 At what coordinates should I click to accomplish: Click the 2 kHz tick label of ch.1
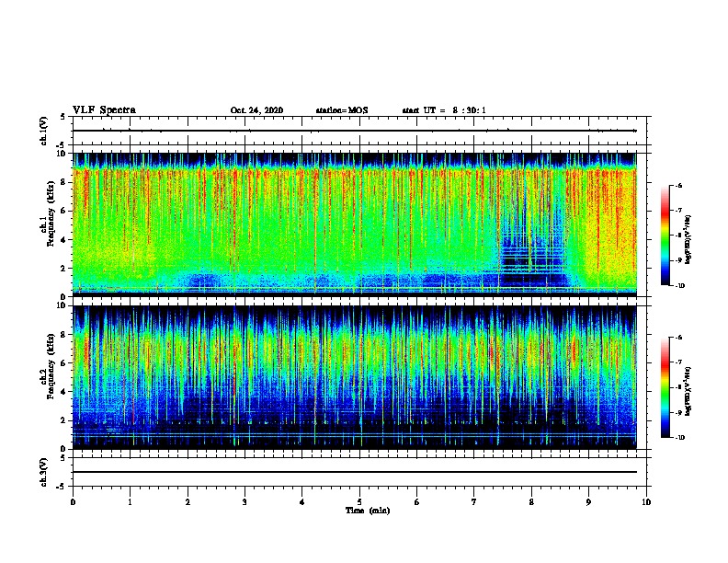click(x=63, y=268)
